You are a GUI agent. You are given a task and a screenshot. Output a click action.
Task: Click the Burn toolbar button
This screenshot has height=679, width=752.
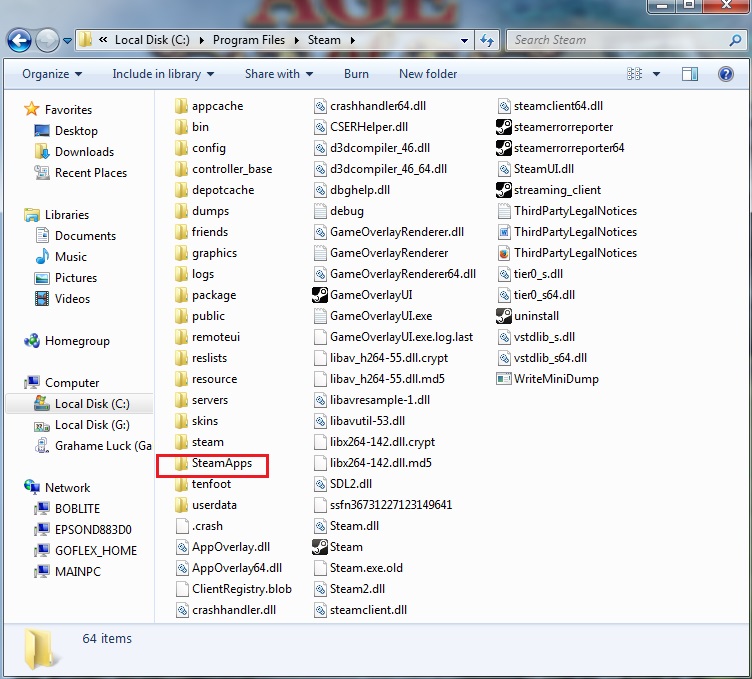click(356, 74)
